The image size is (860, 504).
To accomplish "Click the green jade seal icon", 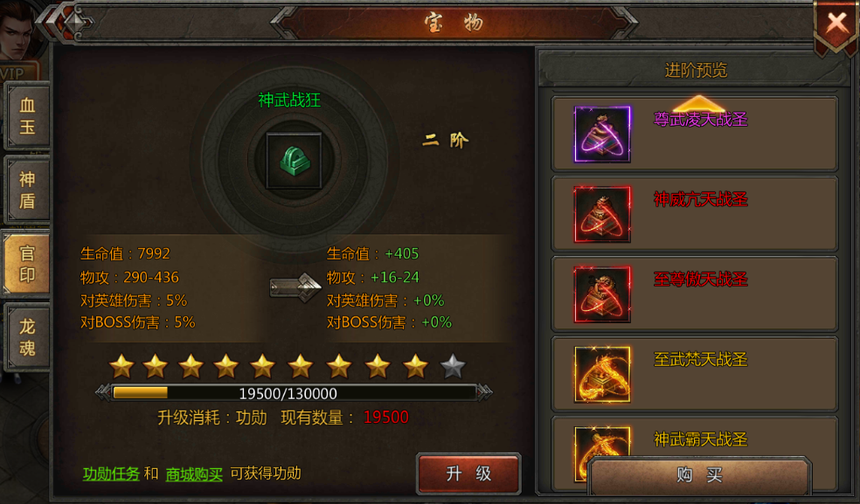I will pyautogui.click(x=294, y=161).
